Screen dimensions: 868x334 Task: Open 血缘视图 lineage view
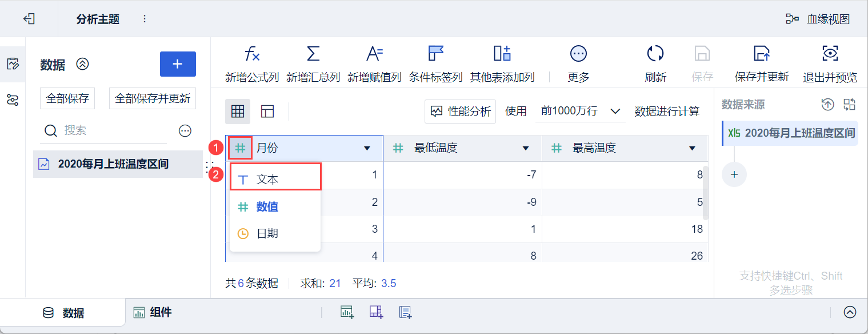[818, 19]
